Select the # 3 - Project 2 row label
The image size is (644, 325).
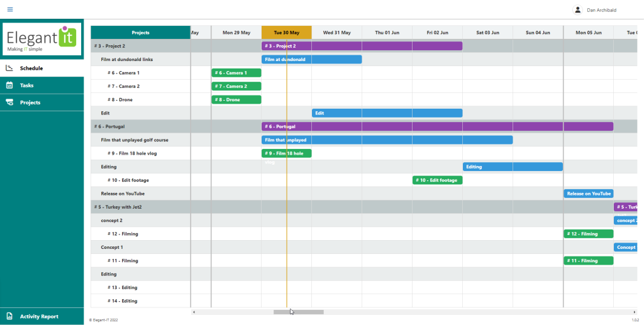(x=109, y=46)
